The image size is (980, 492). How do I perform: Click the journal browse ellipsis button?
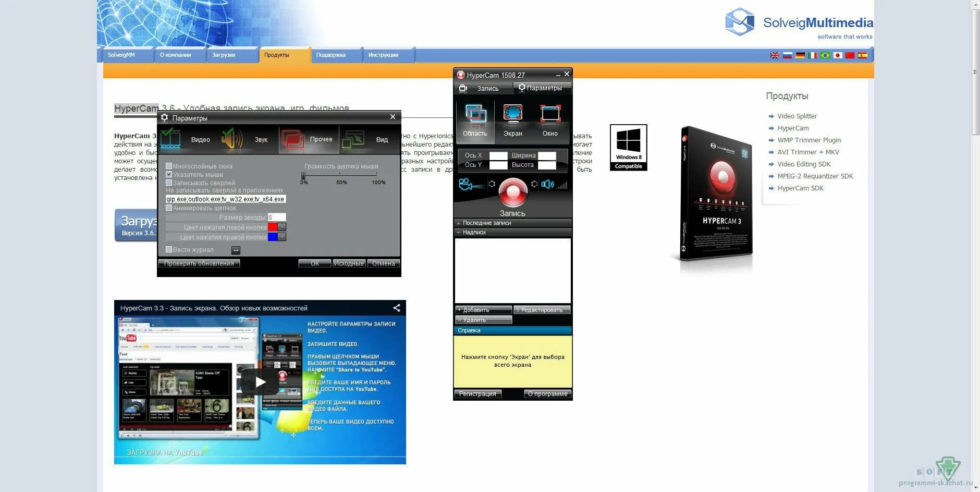tap(236, 250)
